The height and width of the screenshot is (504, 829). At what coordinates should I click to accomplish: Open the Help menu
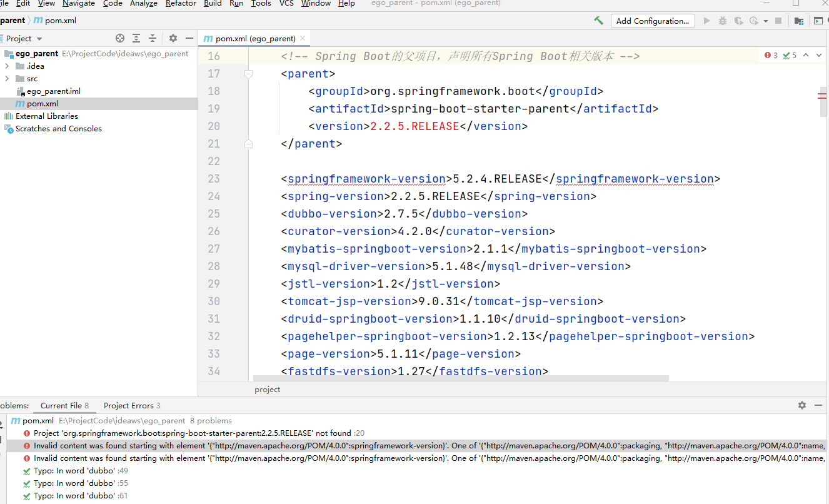346,4
